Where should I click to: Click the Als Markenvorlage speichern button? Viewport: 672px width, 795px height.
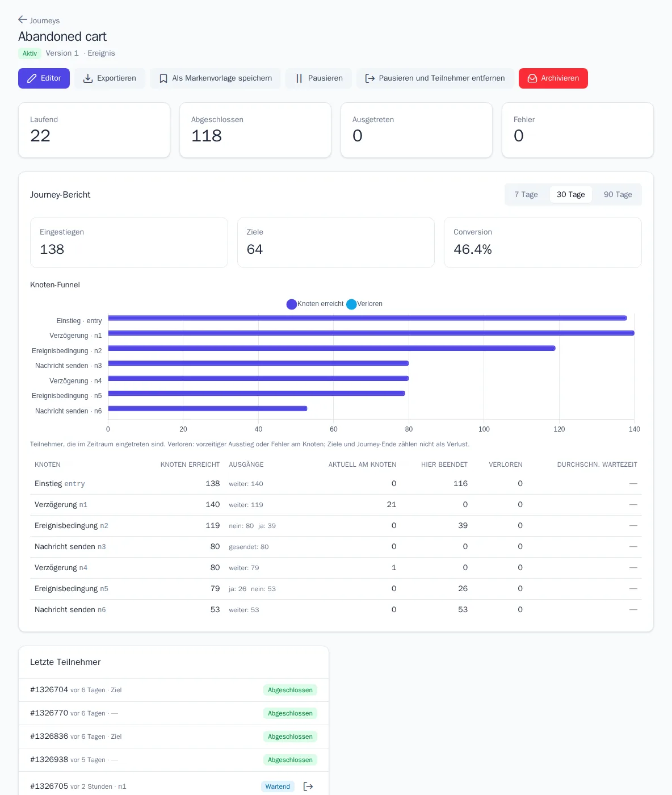215,78
